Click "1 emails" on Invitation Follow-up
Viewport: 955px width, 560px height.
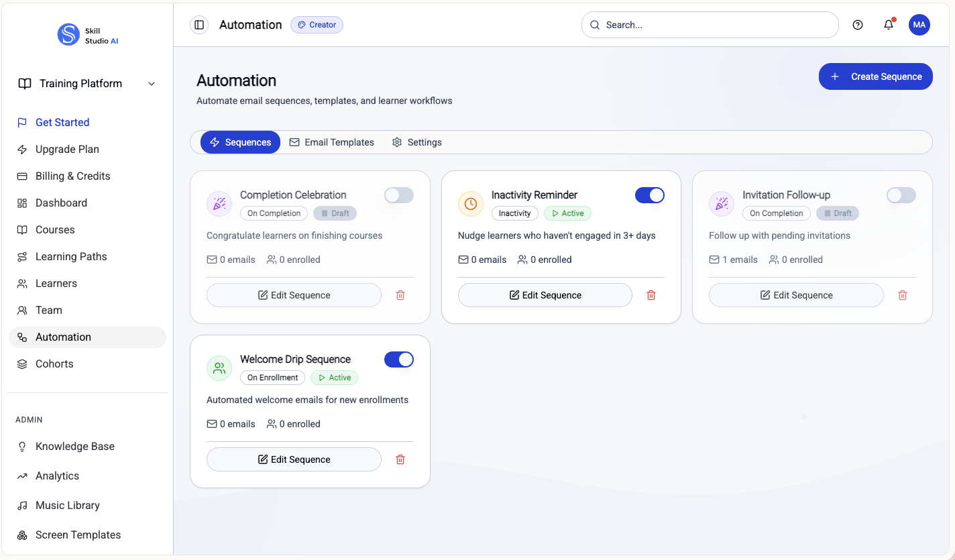click(733, 260)
